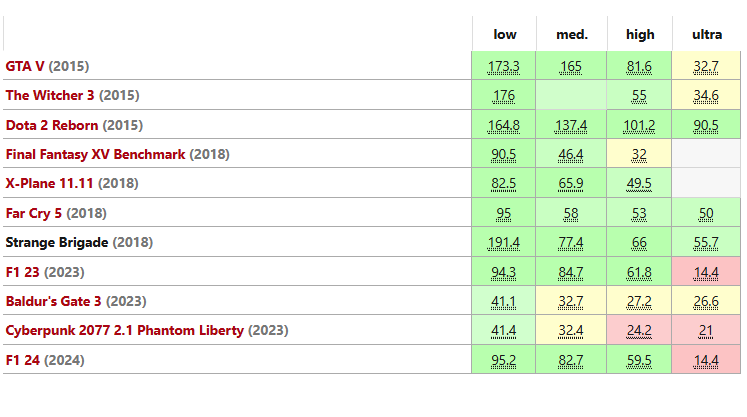
Task: Open the Dota 2 Reborn link
Action: pyautogui.click(x=52, y=125)
